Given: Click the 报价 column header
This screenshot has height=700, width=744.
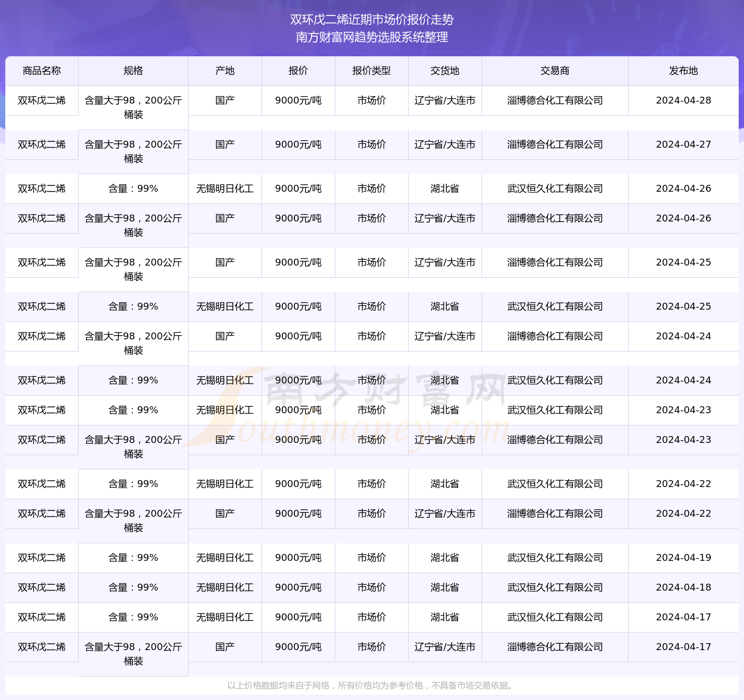Looking at the screenshot, I should click(x=298, y=71).
